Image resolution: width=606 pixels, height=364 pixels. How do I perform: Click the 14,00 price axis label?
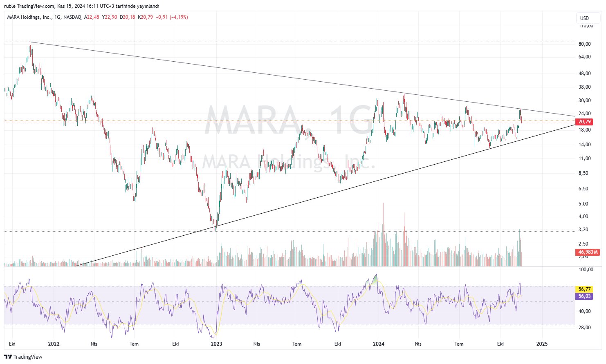point(585,145)
